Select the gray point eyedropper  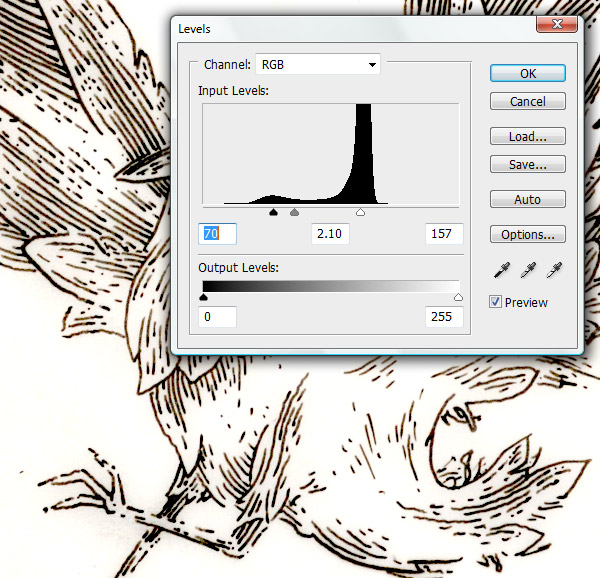(528, 270)
